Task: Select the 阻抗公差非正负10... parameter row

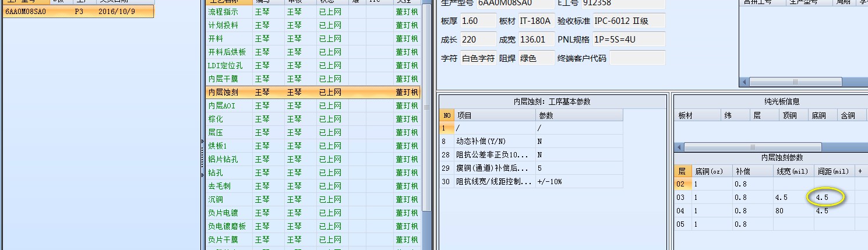Action: click(531, 155)
